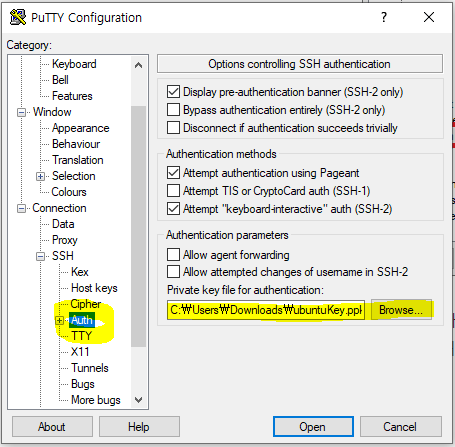
Task: Select Selection category item
Action: pyautogui.click(x=74, y=176)
